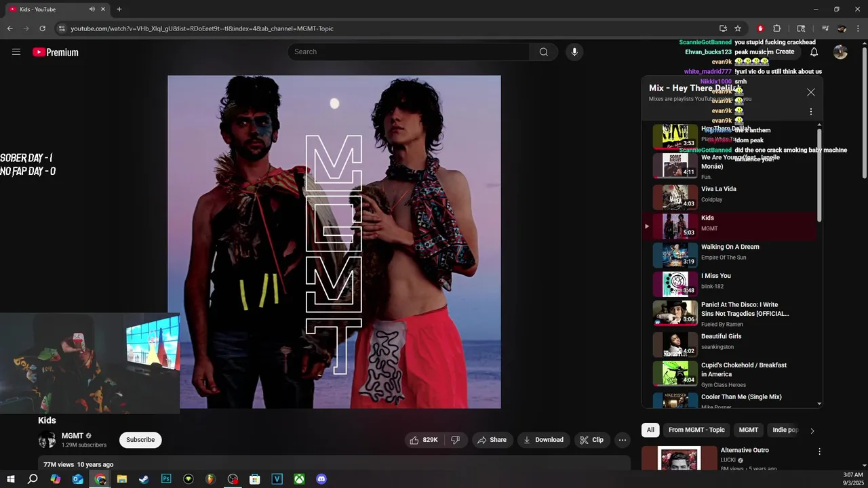This screenshot has height=488, width=868.
Task: Open Xbox app from the taskbar
Action: [299, 479]
